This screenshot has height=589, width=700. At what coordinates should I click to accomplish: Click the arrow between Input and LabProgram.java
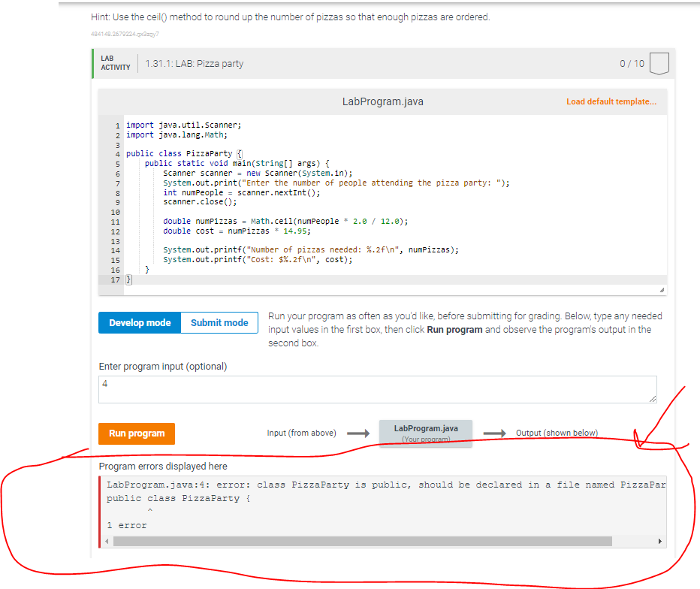point(358,433)
